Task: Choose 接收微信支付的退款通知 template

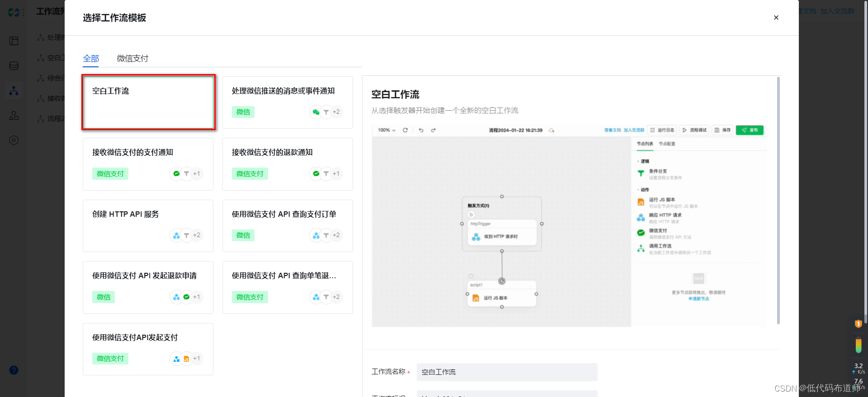Action: tap(288, 164)
